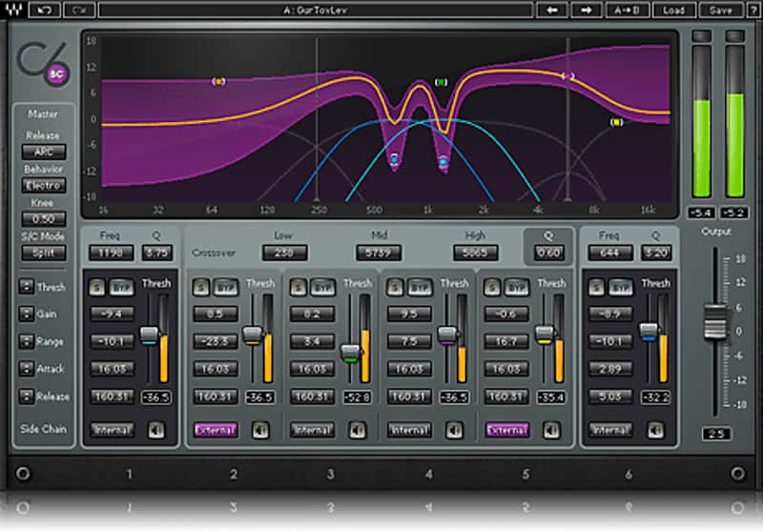Image resolution: width=763 pixels, height=532 pixels.
Task: Open help with the question mark button
Action: tap(753, 10)
